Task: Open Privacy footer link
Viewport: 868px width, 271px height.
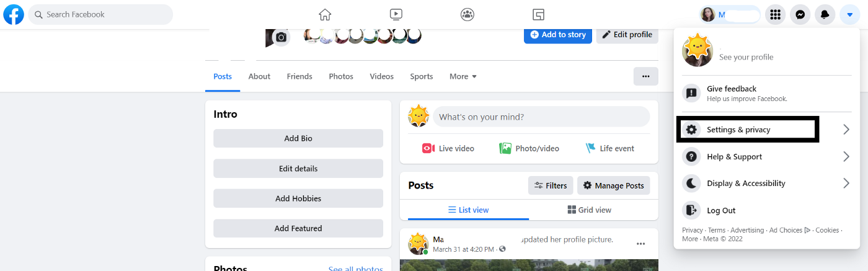Action: point(693,230)
